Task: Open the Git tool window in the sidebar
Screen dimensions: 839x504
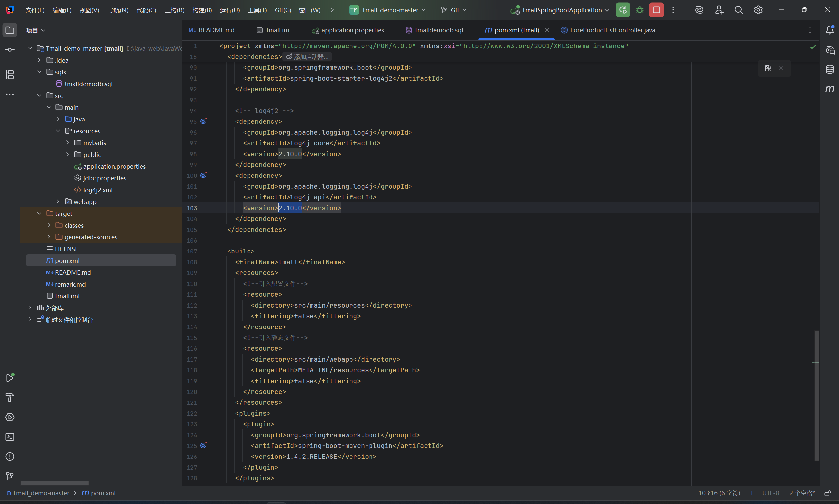Action: tap(10, 476)
